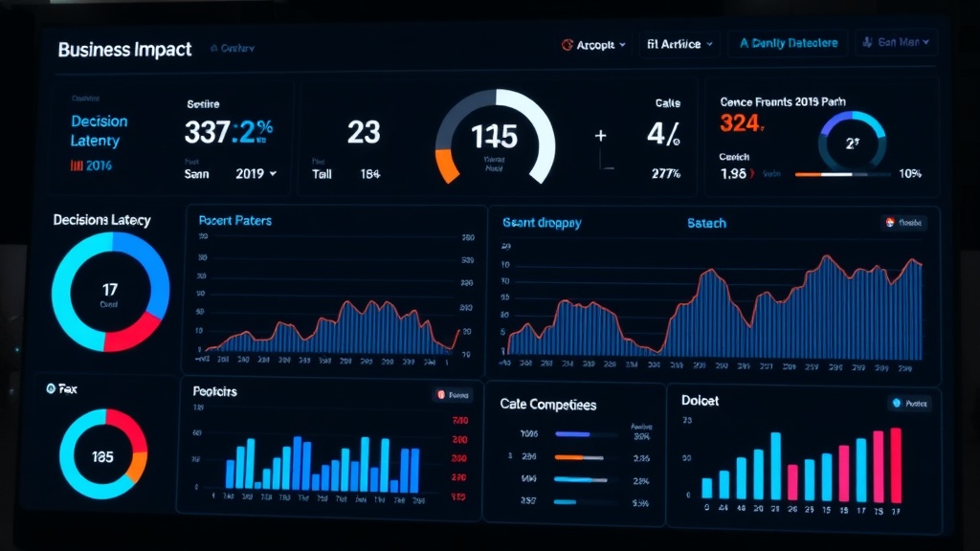Click the A Danlty Detaolere button
Viewport: 980px width, 551px height.
click(788, 43)
